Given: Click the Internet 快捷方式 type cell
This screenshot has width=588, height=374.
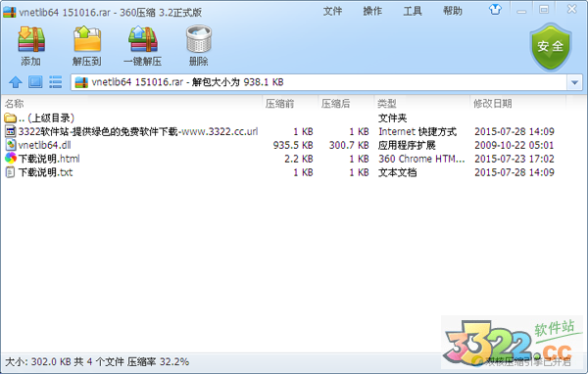Looking at the screenshot, I should 417,131.
